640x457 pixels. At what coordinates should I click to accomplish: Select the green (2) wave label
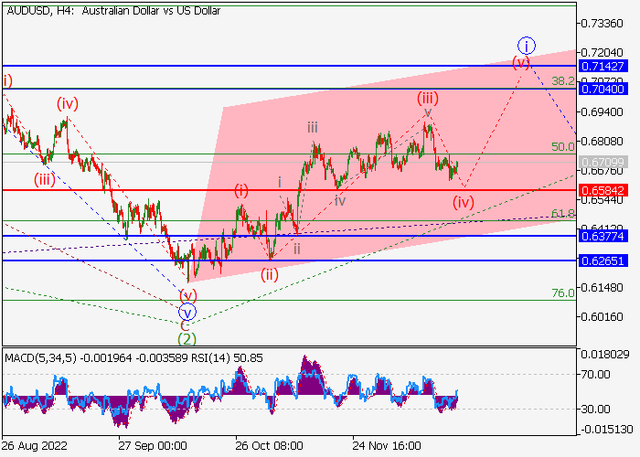pyautogui.click(x=186, y=339)
